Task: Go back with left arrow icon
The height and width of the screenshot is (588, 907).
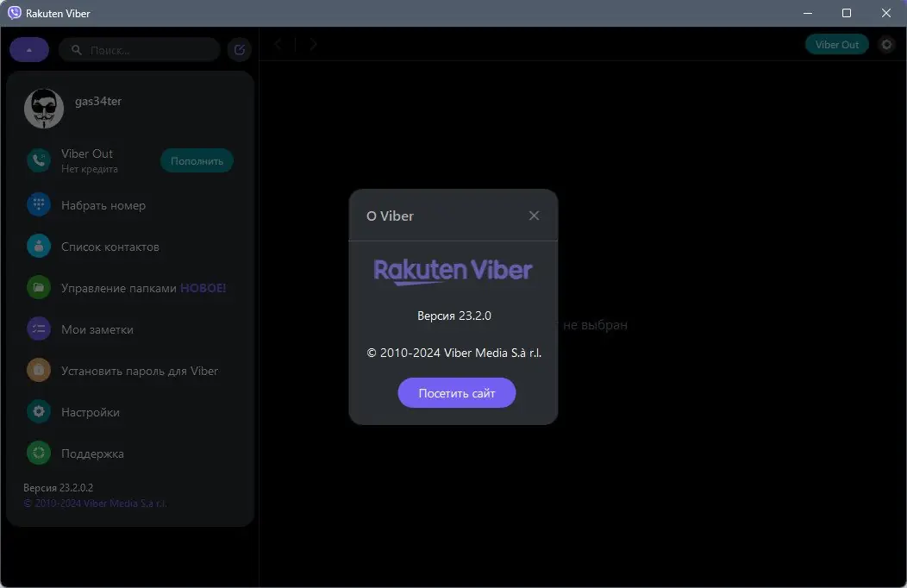Action: coord(278,44)
